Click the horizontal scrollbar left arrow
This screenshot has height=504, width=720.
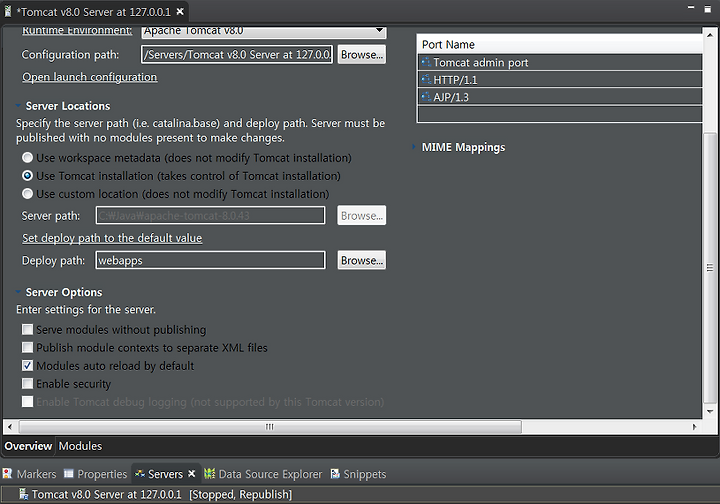[x=10, y=427]
